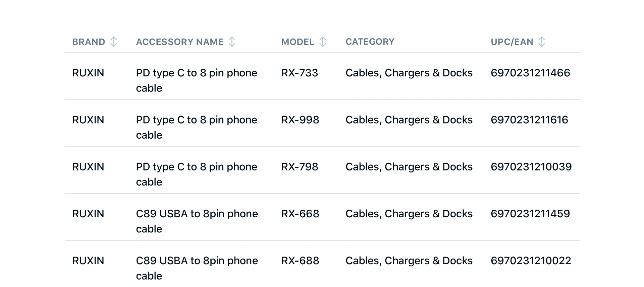The width and height of the screenshot is (644, 287).
Task: Click ACCESSORY NAME header text
Action: pos(180,42)
